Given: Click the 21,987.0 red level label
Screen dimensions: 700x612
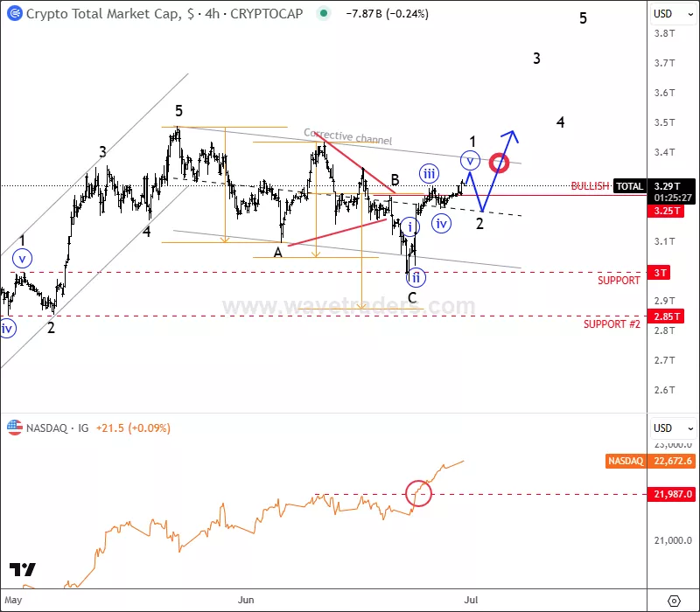Looking at the screenshot, I should [674, 495].
